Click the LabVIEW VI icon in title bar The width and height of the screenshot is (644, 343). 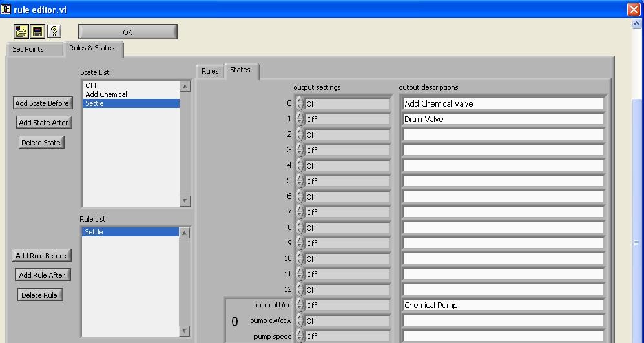6,8
